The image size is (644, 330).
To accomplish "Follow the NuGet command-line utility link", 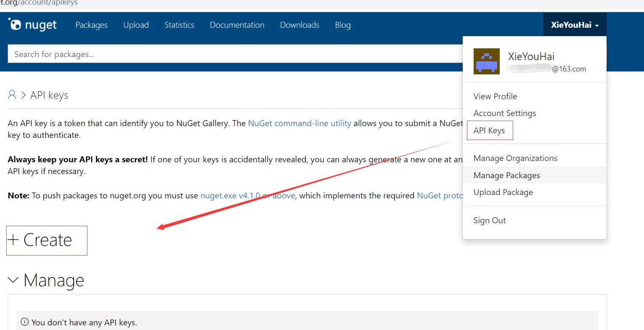I will pyautogui.click(x=299, y=123).
